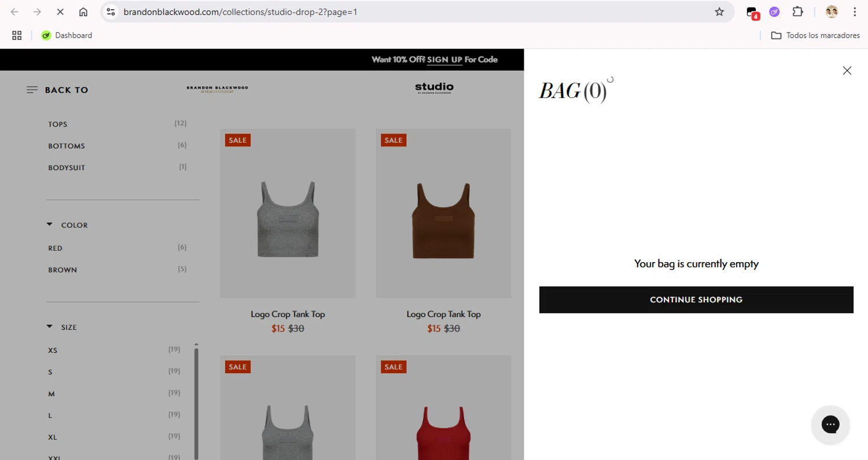
Task: Click the gray Logo Crop Tank Top title
Action: coord(288,314)
